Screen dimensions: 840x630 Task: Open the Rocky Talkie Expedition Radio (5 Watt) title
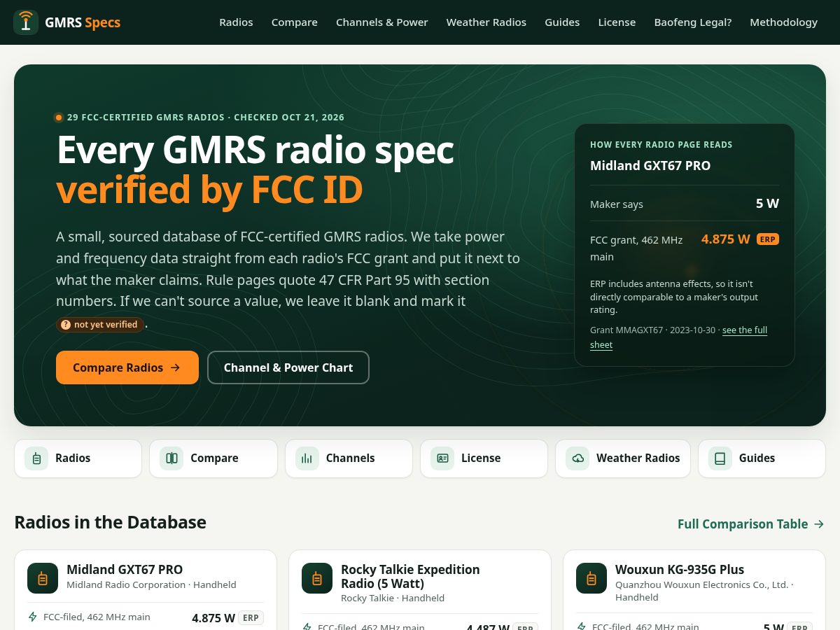click(x=410, y=577)
